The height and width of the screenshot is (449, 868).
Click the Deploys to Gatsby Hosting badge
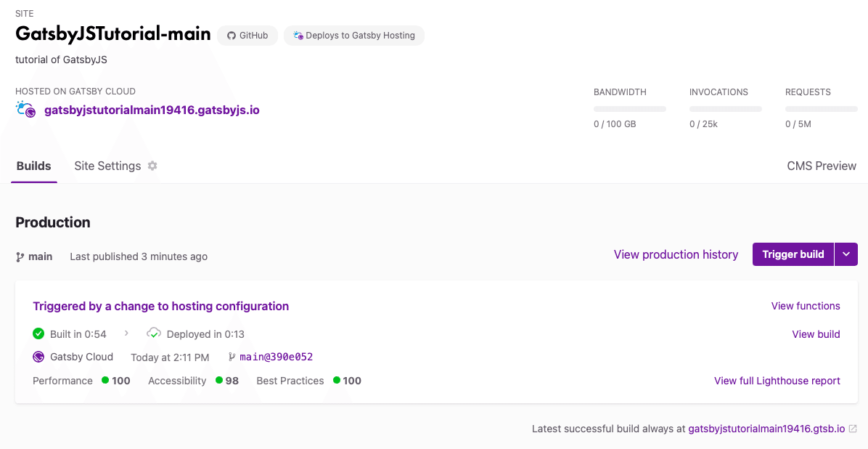(353, 36)
